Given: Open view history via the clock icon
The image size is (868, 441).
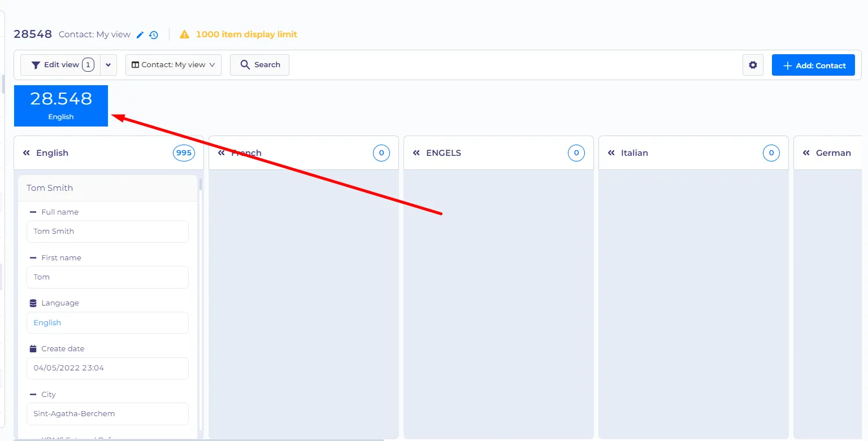Looking at the screenshot, I should pos(154,34).
